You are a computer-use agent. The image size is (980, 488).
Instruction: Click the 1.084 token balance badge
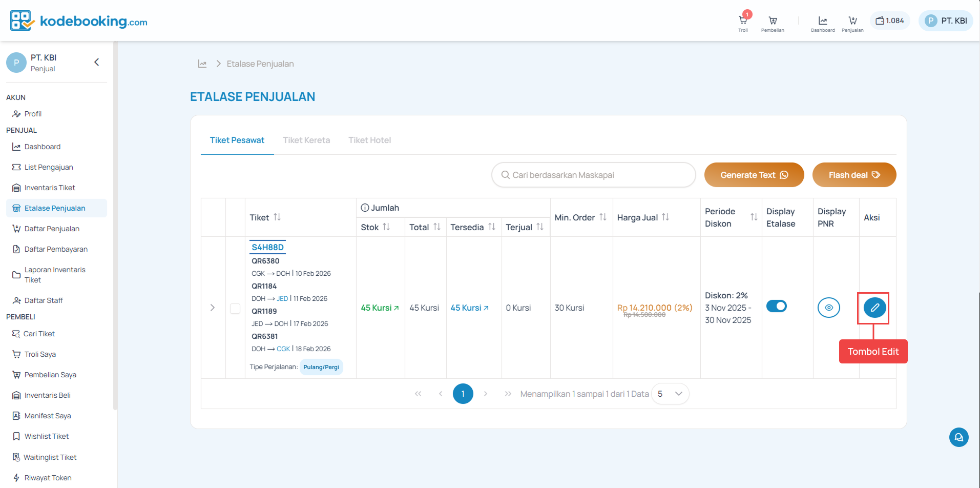(890, 21)
